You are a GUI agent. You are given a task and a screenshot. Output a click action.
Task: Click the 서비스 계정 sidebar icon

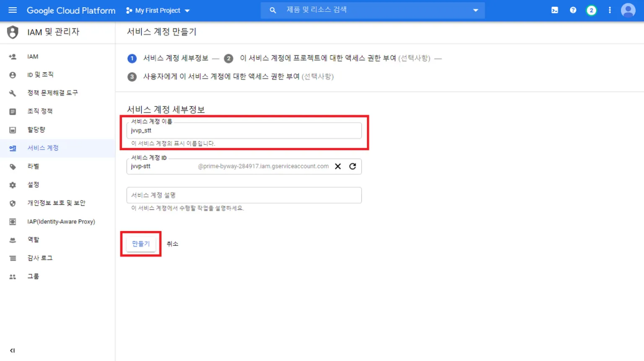click(13, 148)
